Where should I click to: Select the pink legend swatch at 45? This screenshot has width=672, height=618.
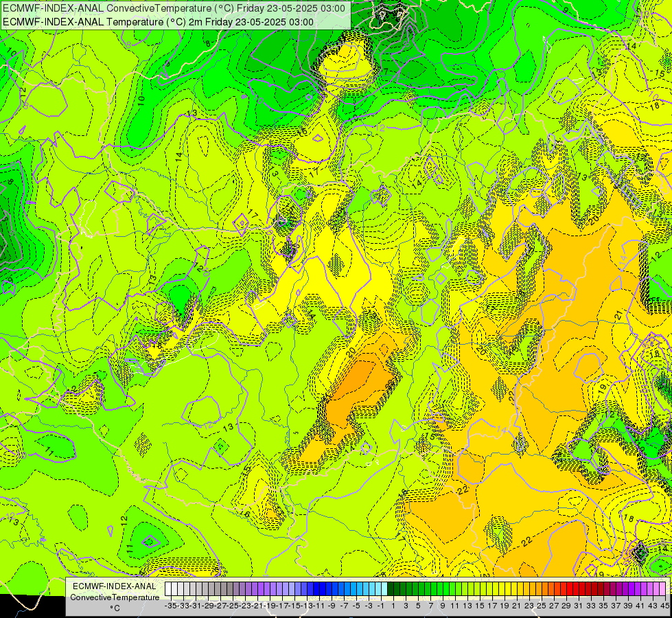point(663,588)
